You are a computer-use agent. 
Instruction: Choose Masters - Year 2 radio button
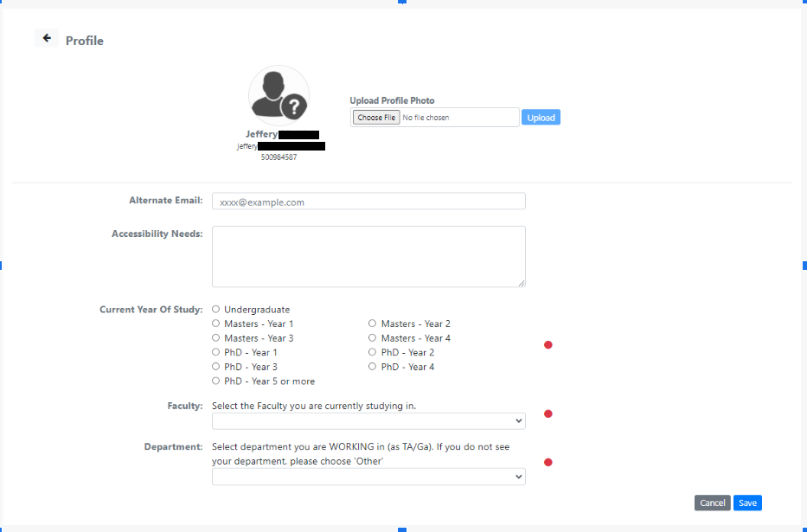(373, 324)
